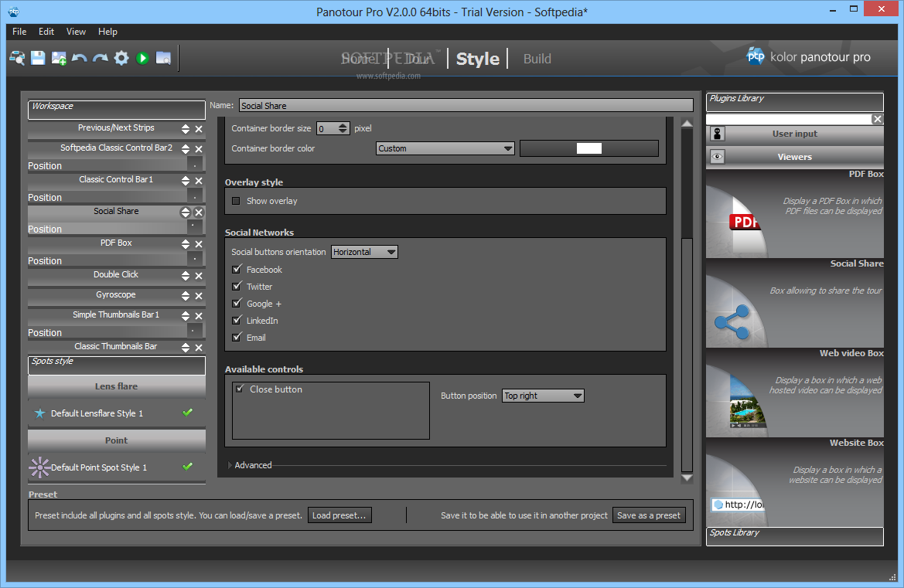The height and width of the screenshot is (588, 904).
Task: Uncheck the Google + checkbox
Action: pyautogui.click(x=237, y=303)
